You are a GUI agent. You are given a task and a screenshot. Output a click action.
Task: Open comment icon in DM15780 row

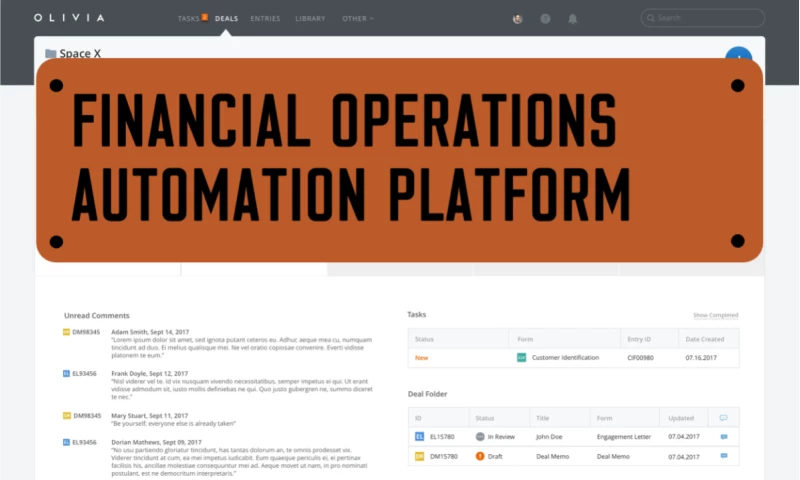pos(723,456)
